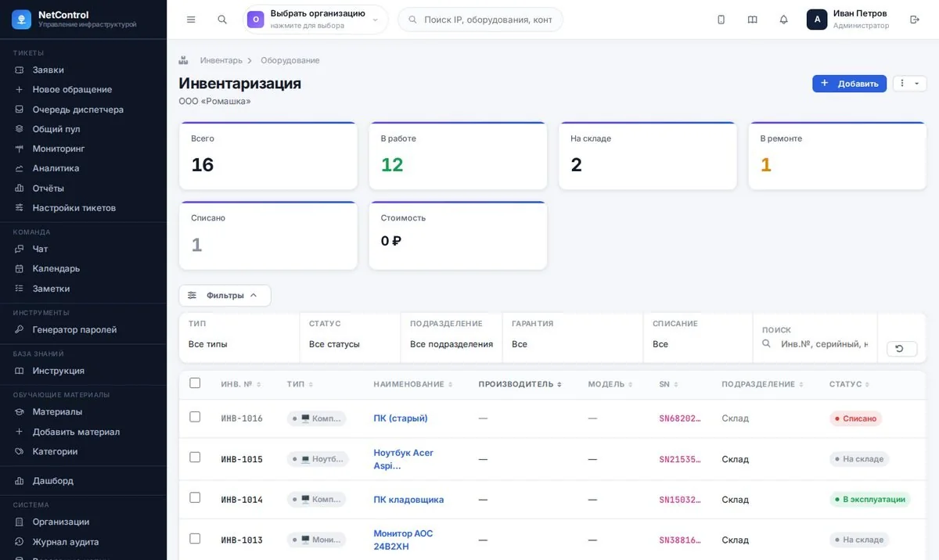Screen dimensions: 939x560
Task: Open the Ноутбук Acer item link
Action: click(x=403, y=459)
